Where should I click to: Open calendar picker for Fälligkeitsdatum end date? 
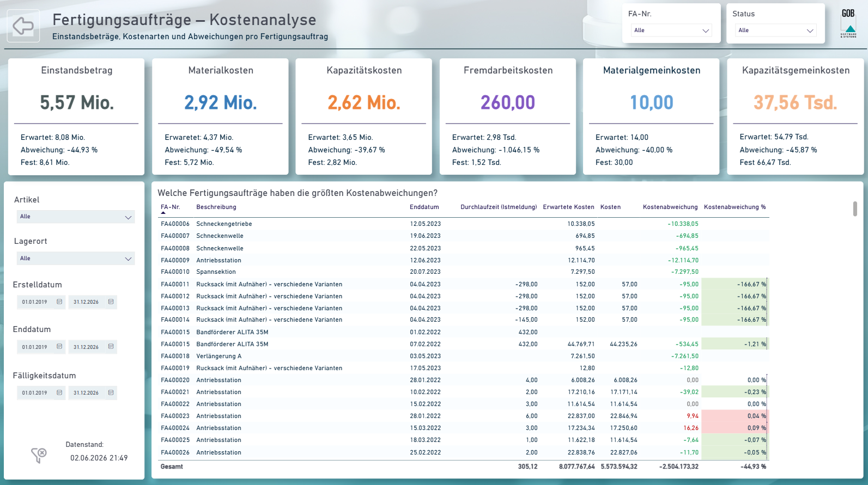[x=111, y=392]
